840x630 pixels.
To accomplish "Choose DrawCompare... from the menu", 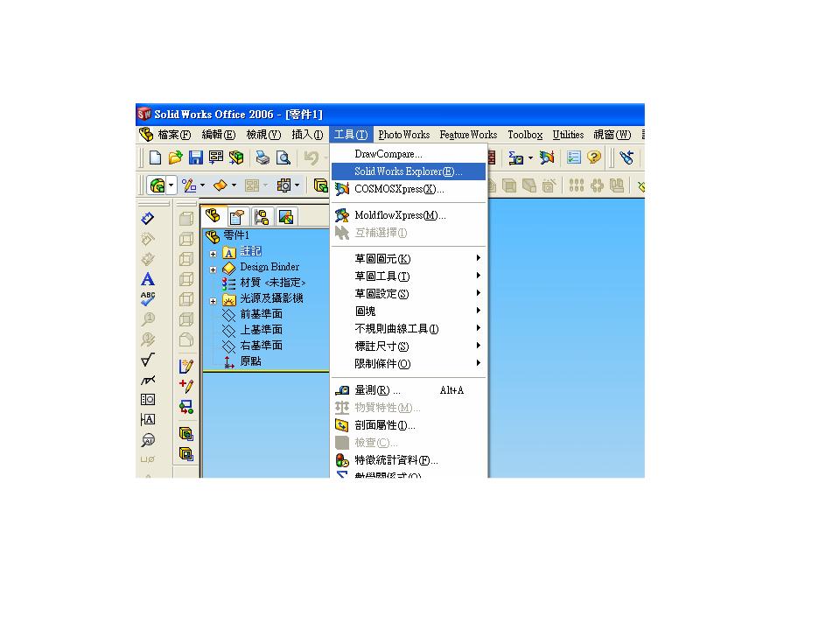I will pos(409,154).
